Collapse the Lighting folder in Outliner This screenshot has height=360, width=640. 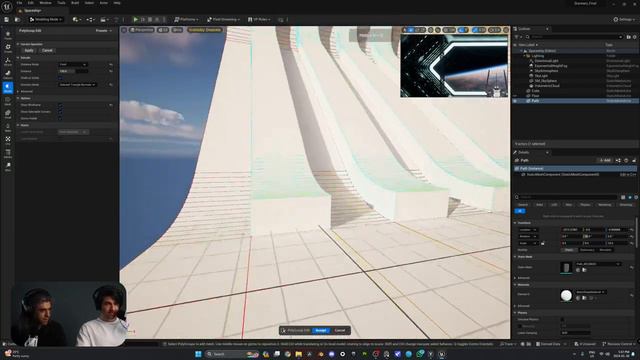pos(525,56)
